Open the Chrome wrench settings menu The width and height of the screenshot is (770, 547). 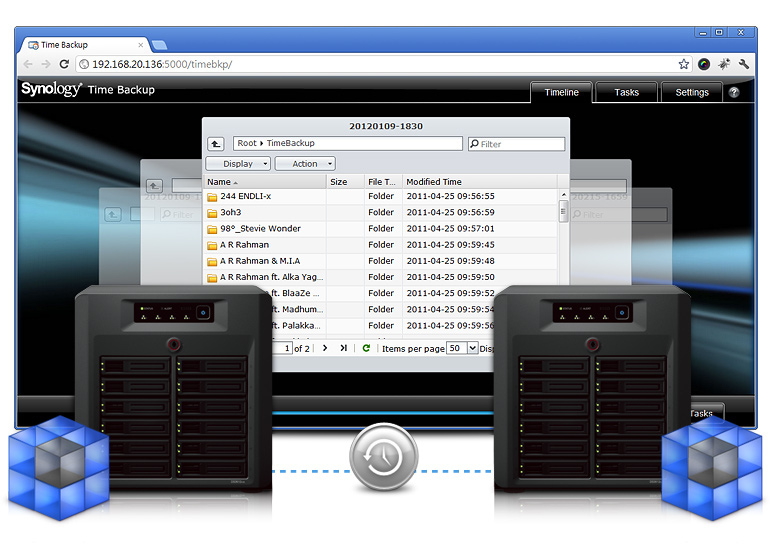click(744, 64)
